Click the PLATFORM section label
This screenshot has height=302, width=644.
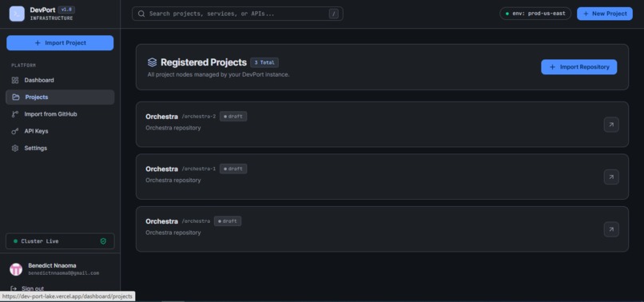tap(23, 66)
